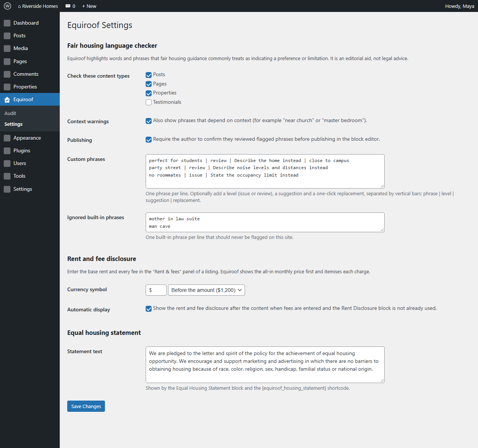This screenshot has height=448, width=478.
Task: Open the Audit submenu item
Action: pos(30,113)
